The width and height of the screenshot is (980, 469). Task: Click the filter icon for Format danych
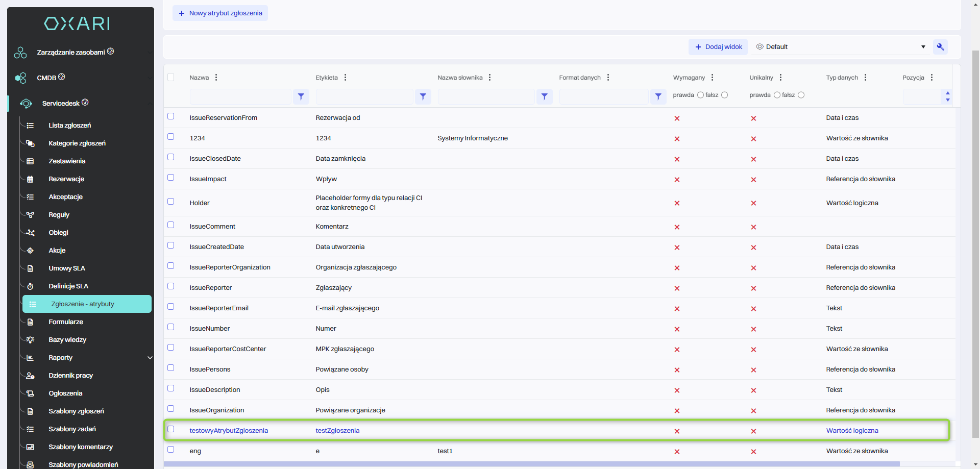tap(658, 96)
